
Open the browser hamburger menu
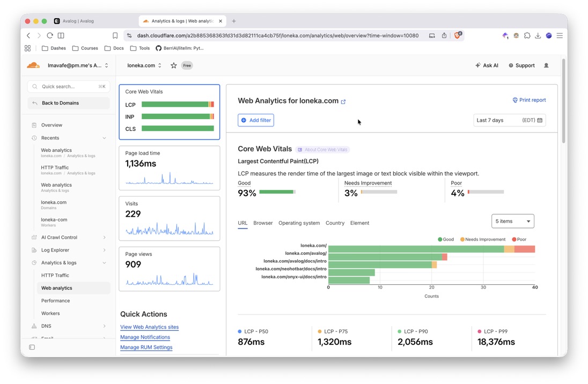560,35
